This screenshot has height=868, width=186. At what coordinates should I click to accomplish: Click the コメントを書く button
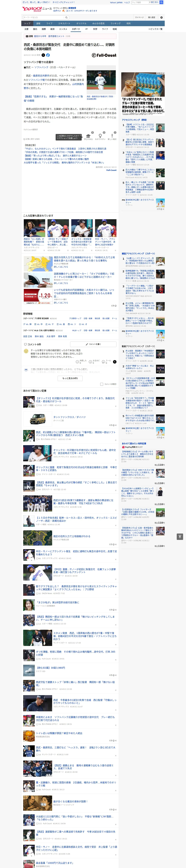[x=93, y=344]
